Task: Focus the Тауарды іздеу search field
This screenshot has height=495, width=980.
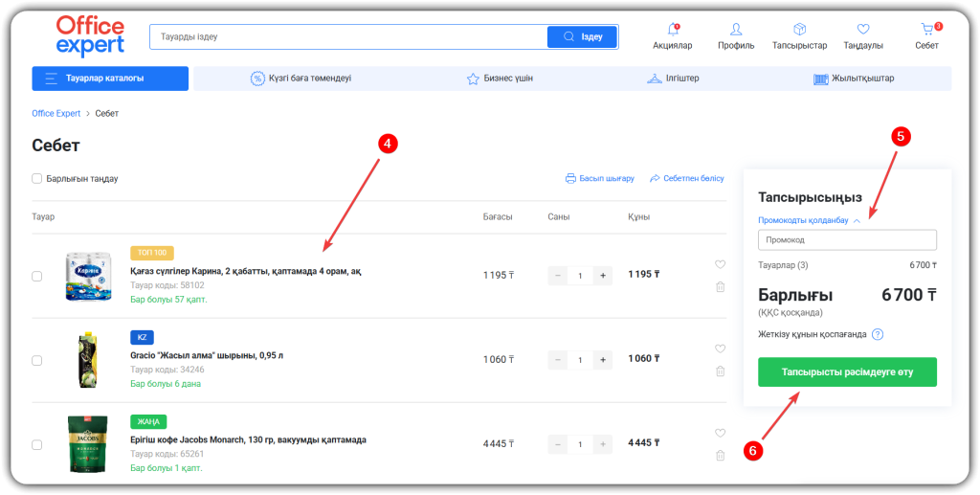Action: pos(348,37)
